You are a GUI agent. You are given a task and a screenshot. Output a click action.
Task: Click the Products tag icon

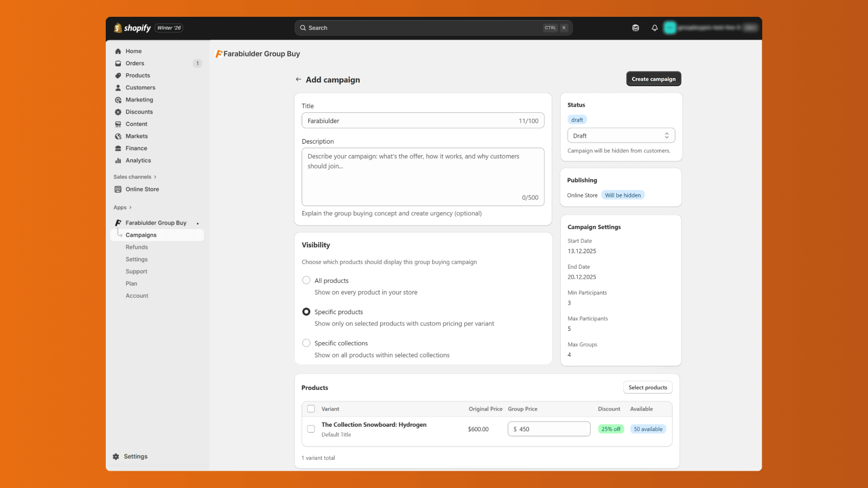[x=118, y=76]
